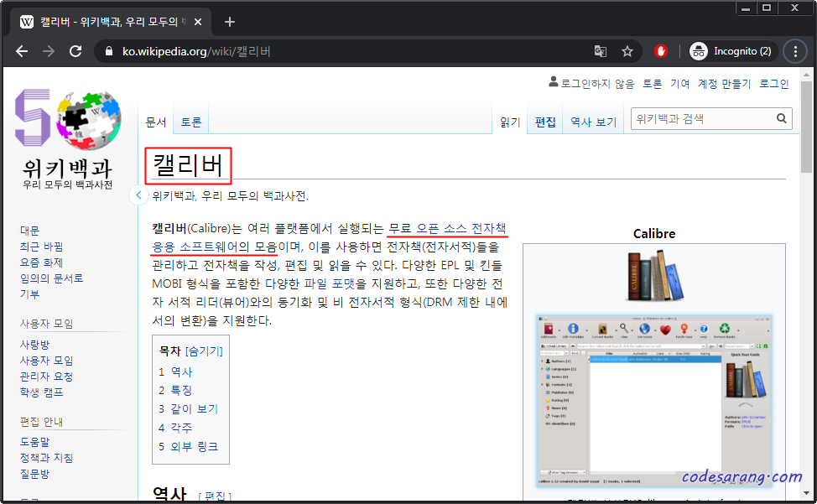Open 질문방 sidebar link
The width and height of the screenshot is (817, 504).
34,474
